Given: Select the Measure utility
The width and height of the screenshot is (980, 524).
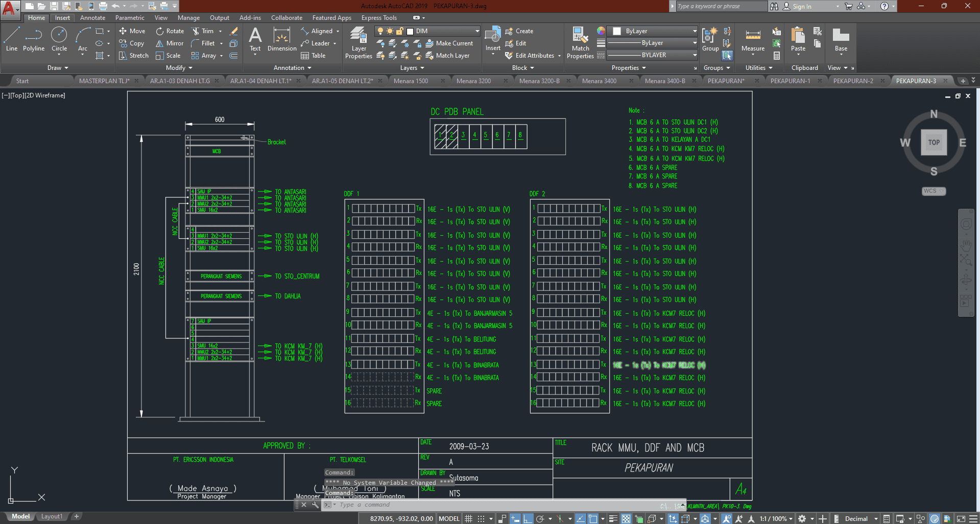Looking at the screenshot, I should tap(753, 41).
